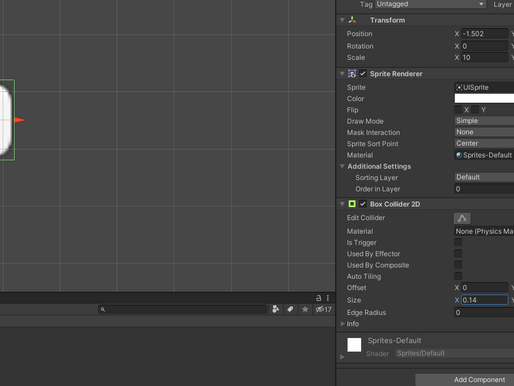Click the Sprites-Default material field icon
This screenshot has width=514, height=386.
click(459, 155)
